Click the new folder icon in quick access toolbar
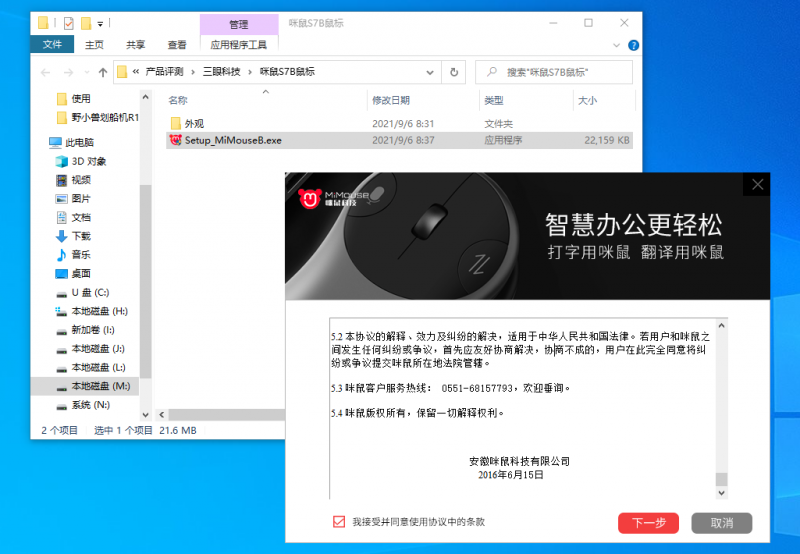Screen dimensions: 800x554 [x=86, y=23]
